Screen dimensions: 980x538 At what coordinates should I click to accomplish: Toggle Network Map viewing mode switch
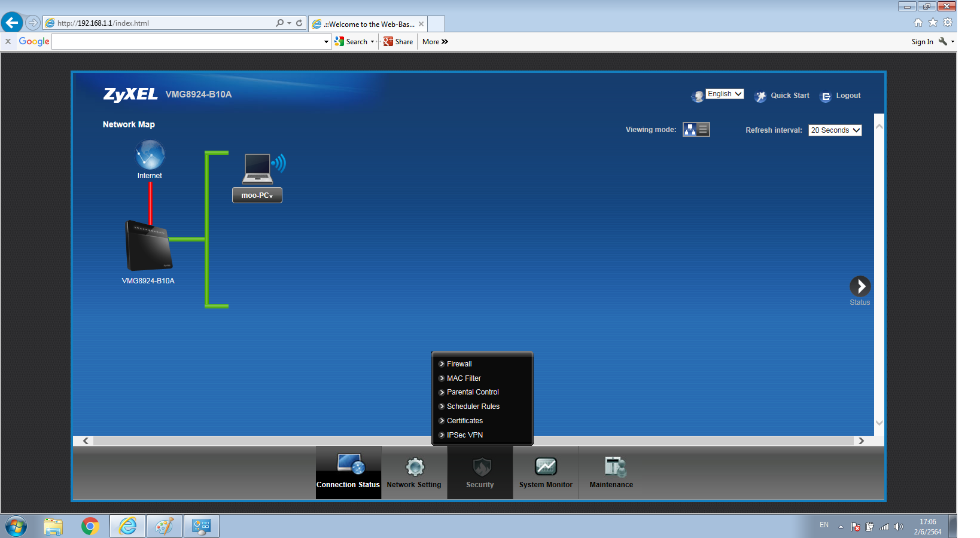coord(696,130)
